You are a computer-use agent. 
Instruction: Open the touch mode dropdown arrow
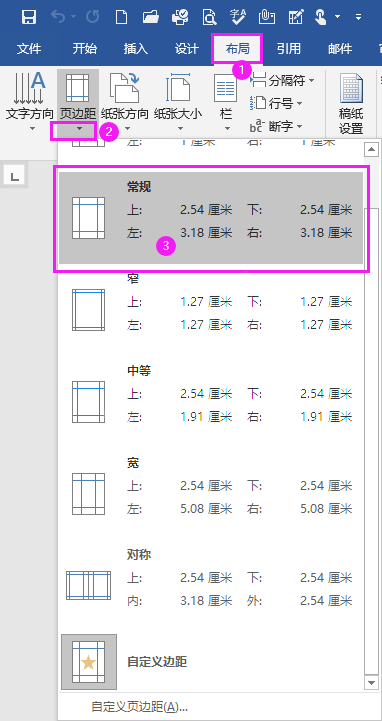coord(337,17)
